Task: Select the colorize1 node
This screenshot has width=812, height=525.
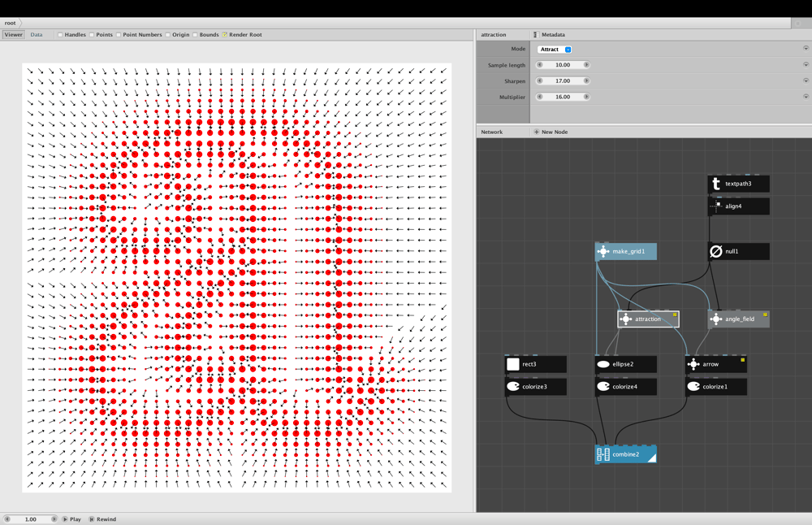Action: point(715,387)
